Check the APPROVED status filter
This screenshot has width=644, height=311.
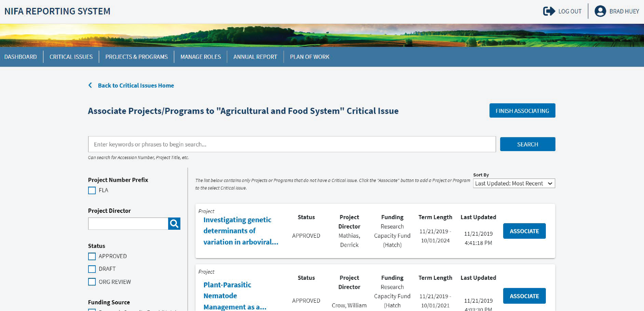92,256
